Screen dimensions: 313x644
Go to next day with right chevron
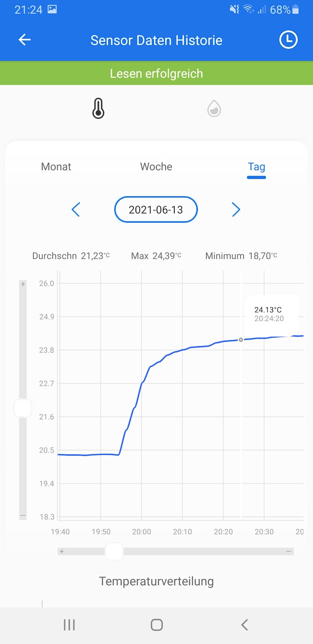[236, 209]
